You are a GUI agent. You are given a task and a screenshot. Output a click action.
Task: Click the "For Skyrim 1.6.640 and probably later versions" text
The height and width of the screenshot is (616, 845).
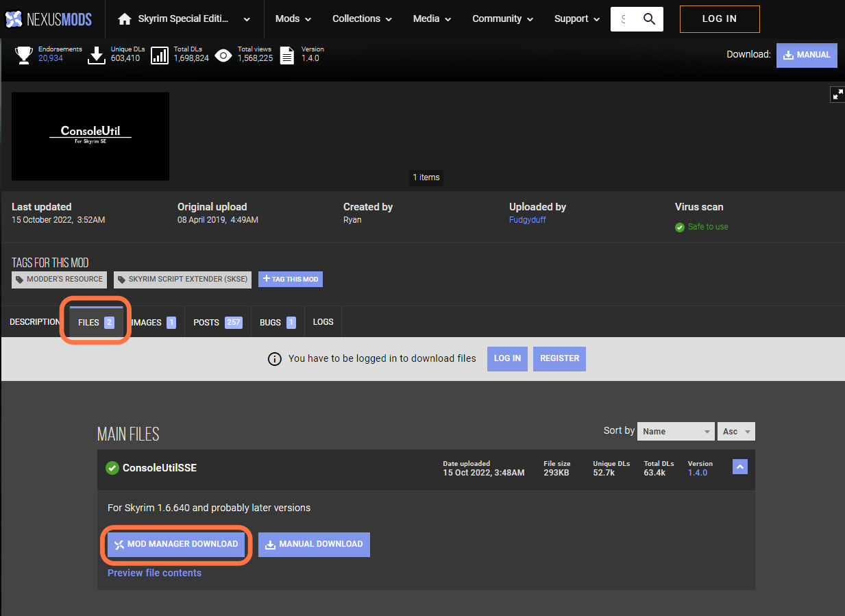tap(209, 508)
